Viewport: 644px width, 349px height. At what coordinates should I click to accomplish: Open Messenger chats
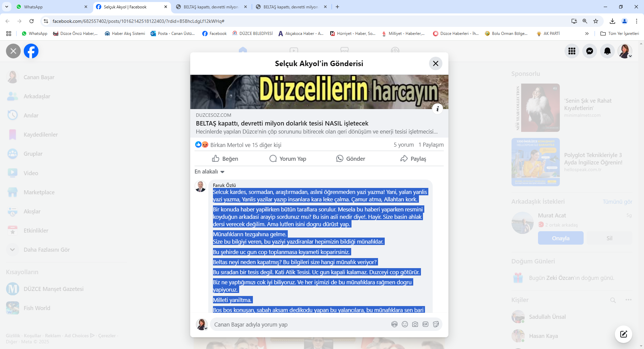589,51
